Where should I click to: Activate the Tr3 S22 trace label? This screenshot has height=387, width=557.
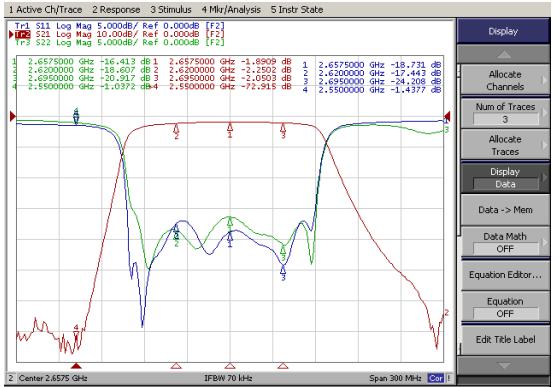(x=119, y=42)
